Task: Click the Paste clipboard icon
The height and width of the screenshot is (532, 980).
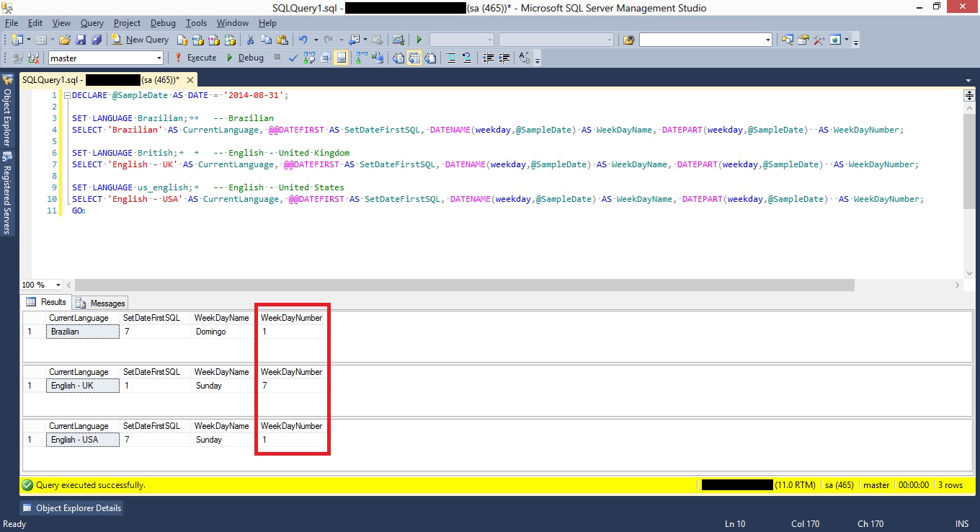Action: tap(282, 40)
